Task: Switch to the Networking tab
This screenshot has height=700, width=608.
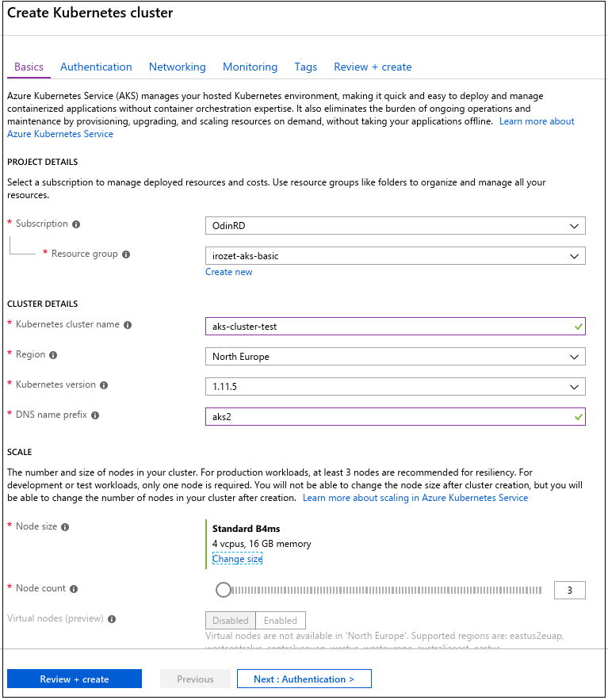Action: click(178, 67)
